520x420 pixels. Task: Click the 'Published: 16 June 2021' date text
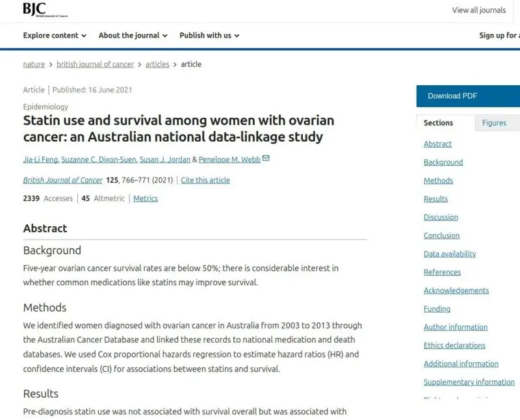(92, 90)
